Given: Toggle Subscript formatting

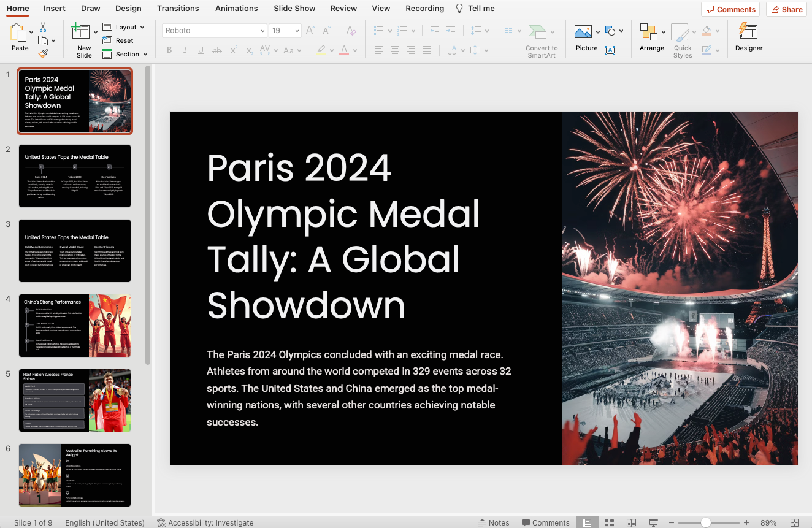Looking at the screenshot, I should pos(250,50).
